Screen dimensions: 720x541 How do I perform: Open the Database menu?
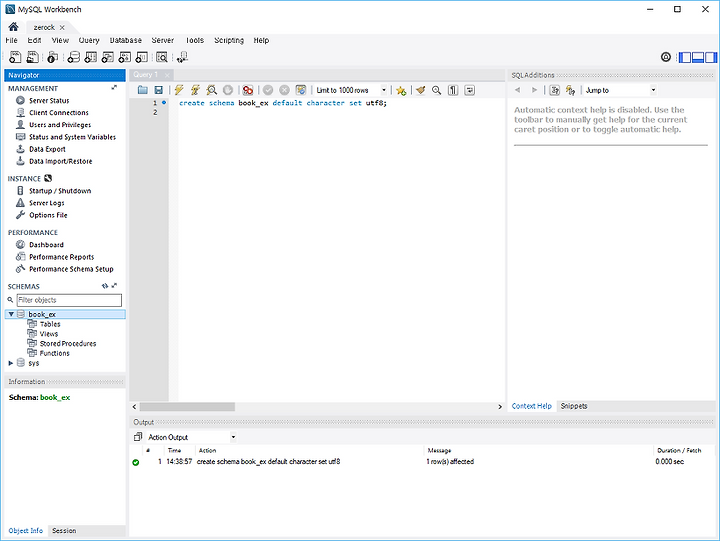click(x=125, y=40)
